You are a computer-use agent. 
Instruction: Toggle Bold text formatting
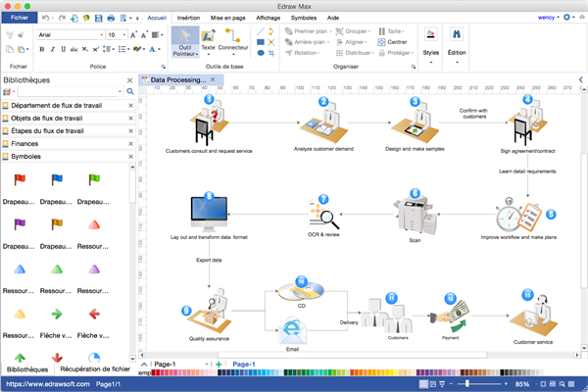[x=44, y=48]
